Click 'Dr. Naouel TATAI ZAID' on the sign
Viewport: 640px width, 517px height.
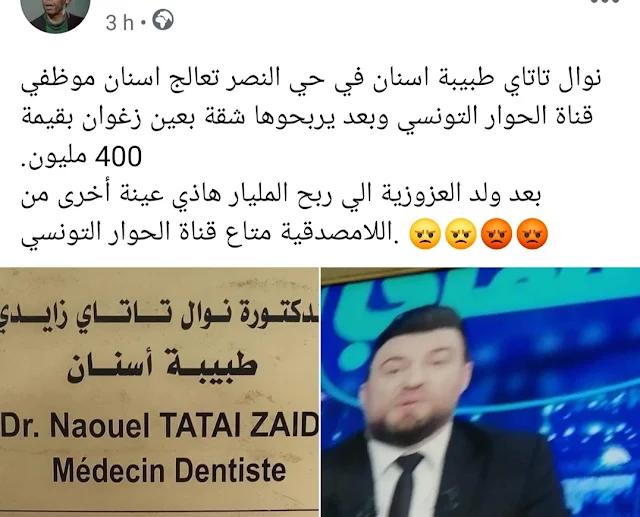click(160, 425)
